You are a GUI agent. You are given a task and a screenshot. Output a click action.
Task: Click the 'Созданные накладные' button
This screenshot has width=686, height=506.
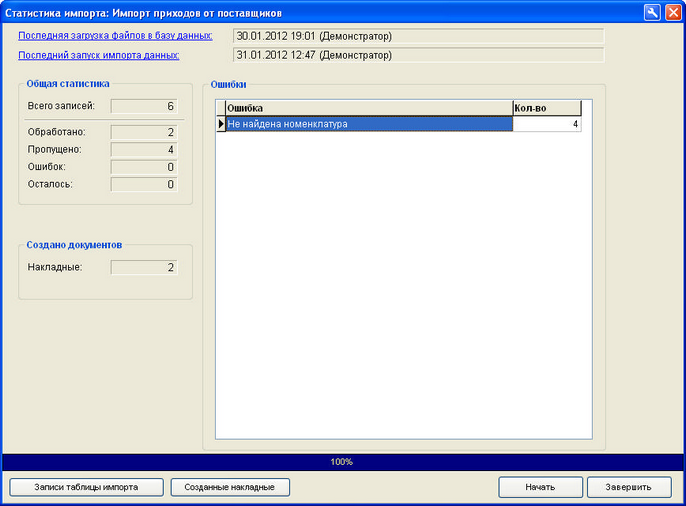tap(230, 487)
